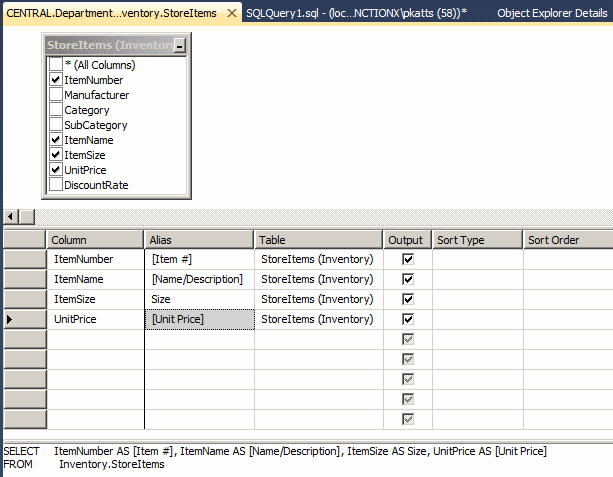
Task: Toggle Output checkbox for ItemNumber row
Action: point(408,259)
